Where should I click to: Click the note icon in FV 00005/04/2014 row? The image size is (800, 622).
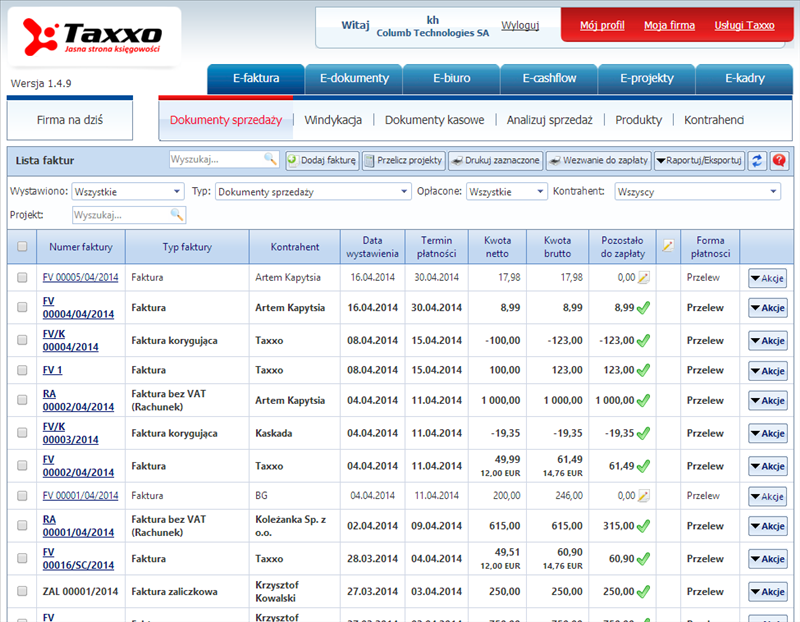[x=644, y=278]
